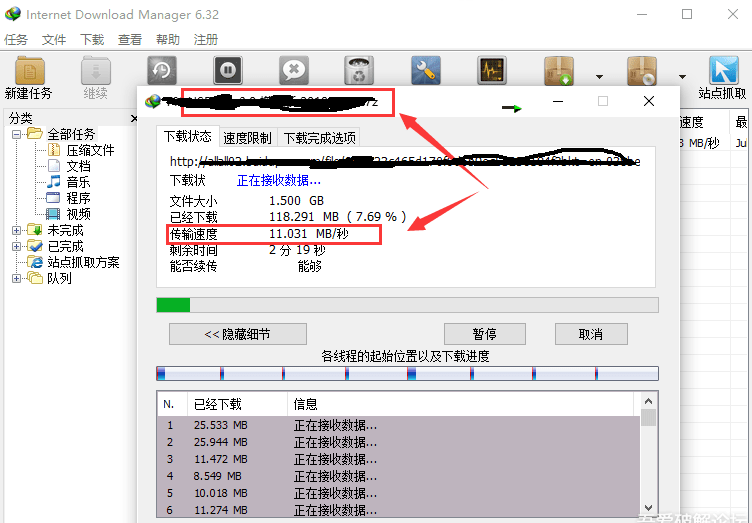The height and width of the screenshot is (523, 752).
Task: Close the 分类 panel with its X
Action: coord(134,118)
